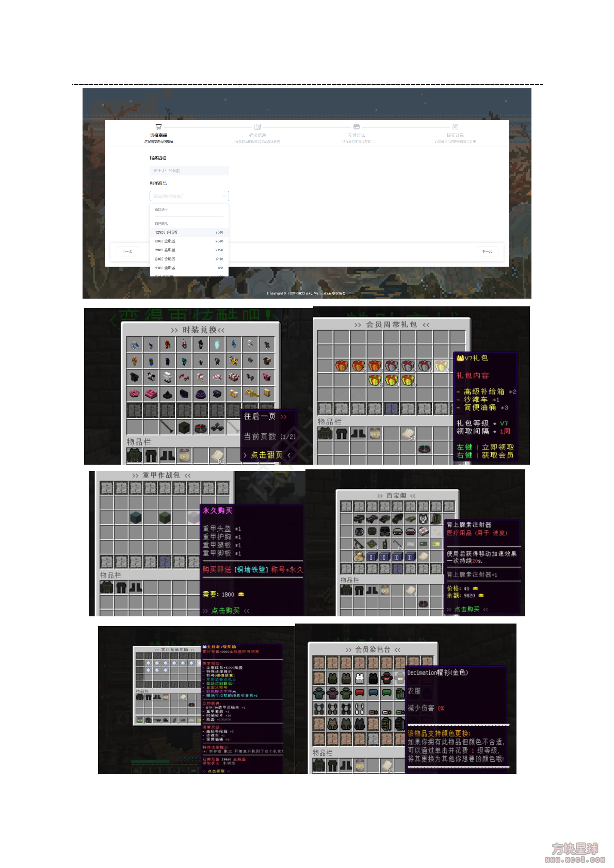Click the money bag in 百宝阁
This screenshot has height=868, width=614.
[359, 556]
